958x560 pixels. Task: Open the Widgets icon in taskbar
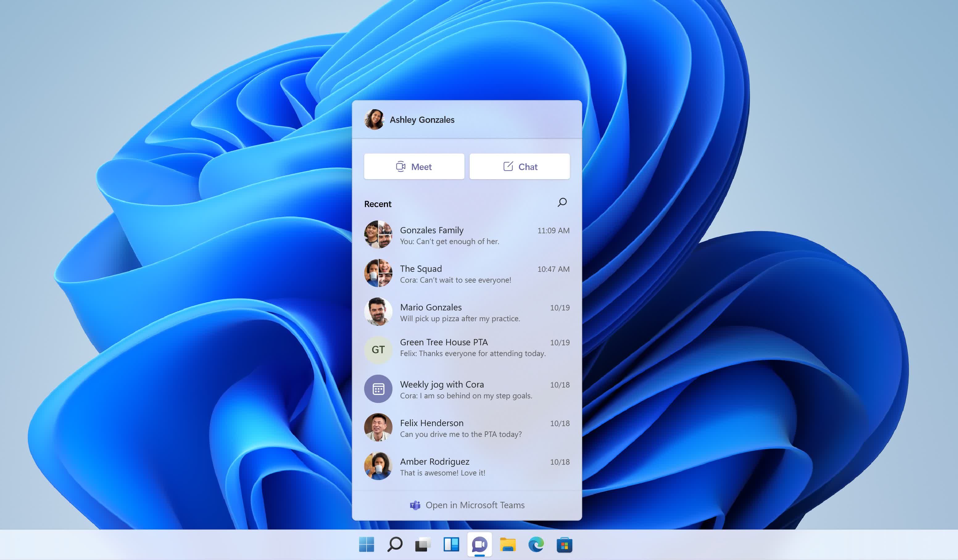coord(451,544)
